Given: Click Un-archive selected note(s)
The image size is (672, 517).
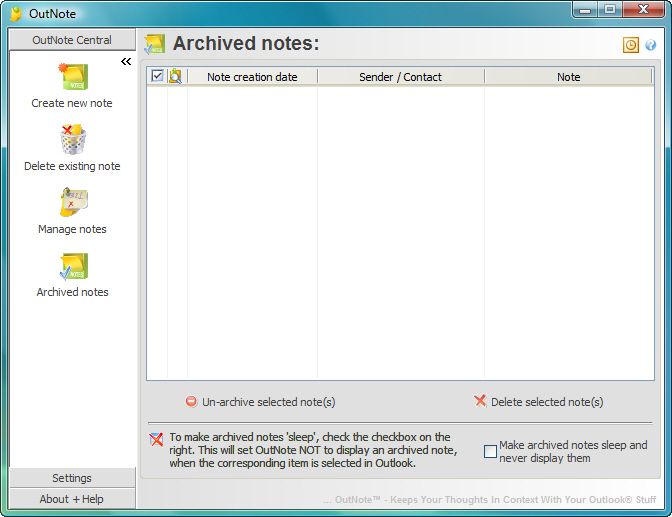Looking at the screenshot, I should [x=260, y=402].
